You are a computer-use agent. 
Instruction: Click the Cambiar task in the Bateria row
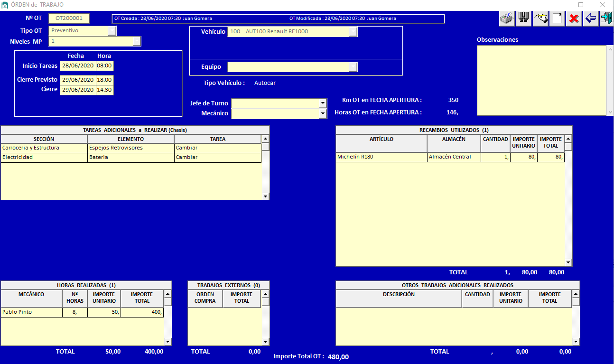tap(218, 158)
